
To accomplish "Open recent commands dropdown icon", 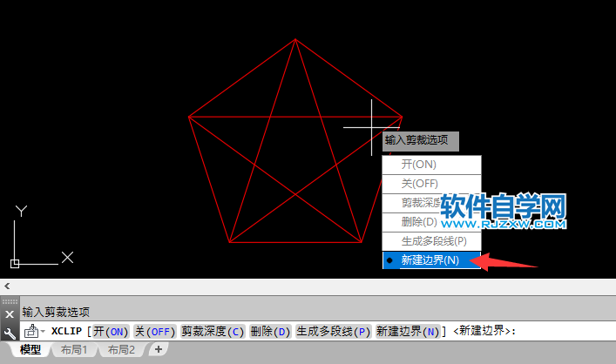I will [34, 332].
